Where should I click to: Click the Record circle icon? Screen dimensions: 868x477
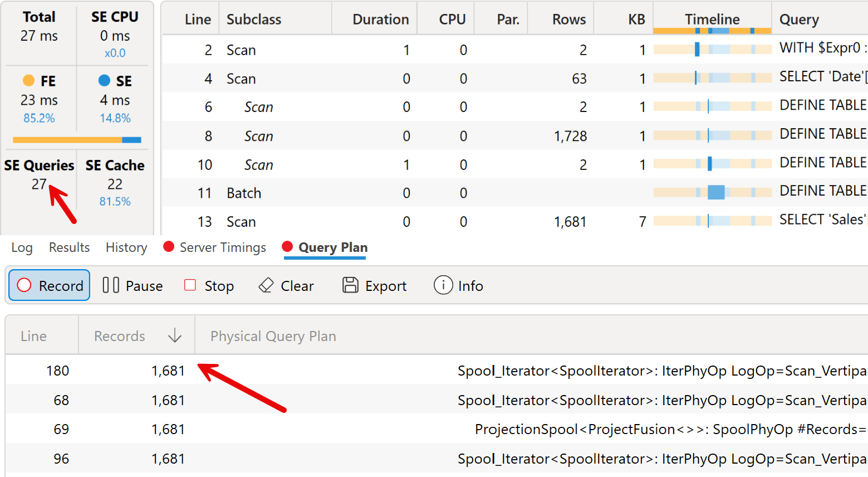coord(24,285)
